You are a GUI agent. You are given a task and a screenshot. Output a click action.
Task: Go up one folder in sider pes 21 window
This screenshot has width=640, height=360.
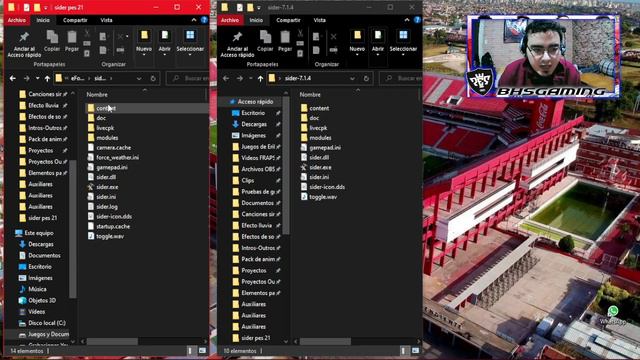[x=47, y=78]
